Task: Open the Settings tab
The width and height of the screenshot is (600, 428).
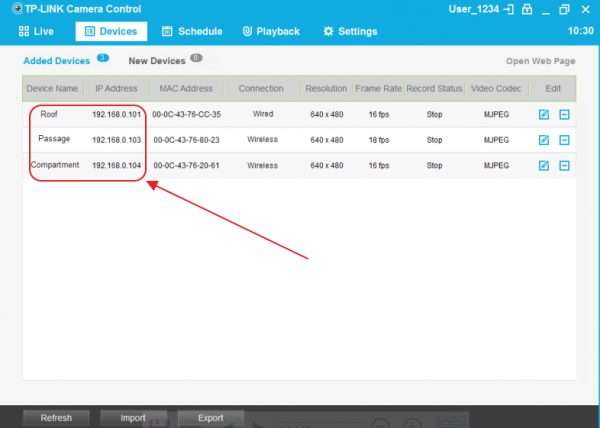Action: [x=351, y=31]
